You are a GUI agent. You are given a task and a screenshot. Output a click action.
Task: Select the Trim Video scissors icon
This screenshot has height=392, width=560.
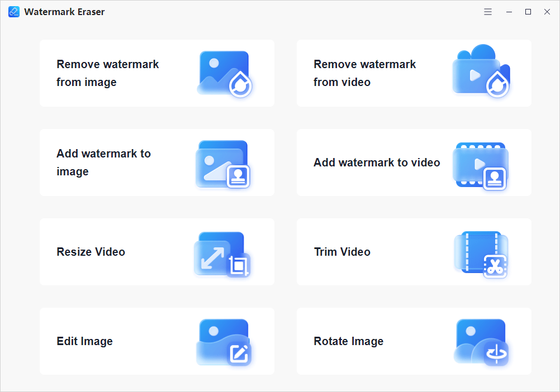point(481,252)
